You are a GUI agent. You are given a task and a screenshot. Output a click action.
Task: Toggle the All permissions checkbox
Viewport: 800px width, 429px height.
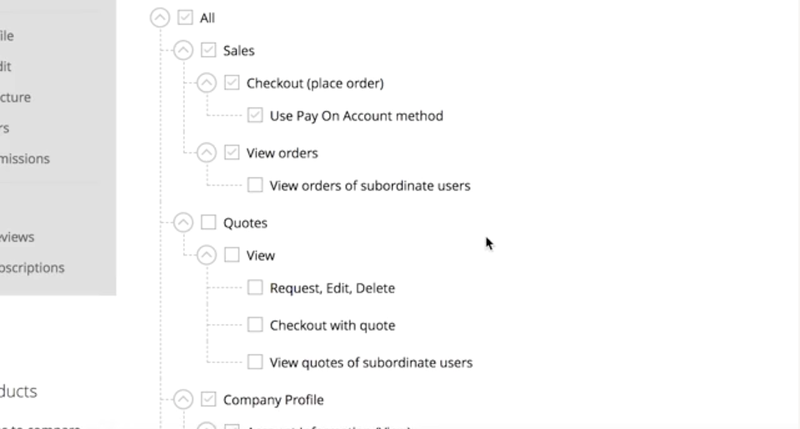click(184, 17)
